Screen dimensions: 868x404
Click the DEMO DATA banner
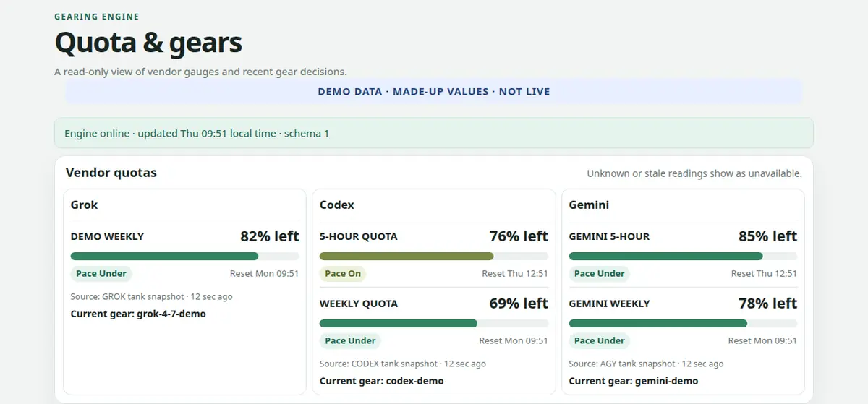[434, 92]
